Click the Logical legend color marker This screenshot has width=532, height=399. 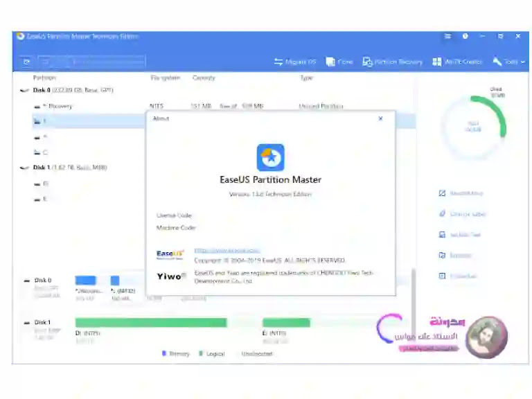[x=201, y=353]
